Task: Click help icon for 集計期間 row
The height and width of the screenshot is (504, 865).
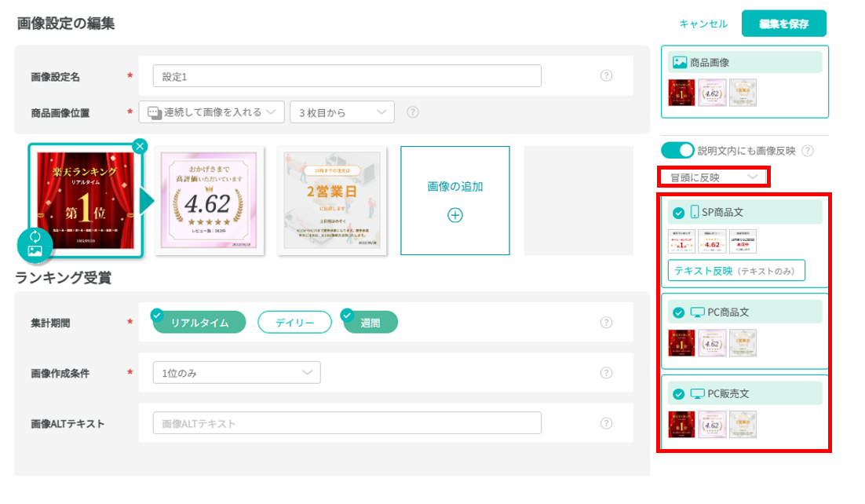Action: click(x=606, y=323)
